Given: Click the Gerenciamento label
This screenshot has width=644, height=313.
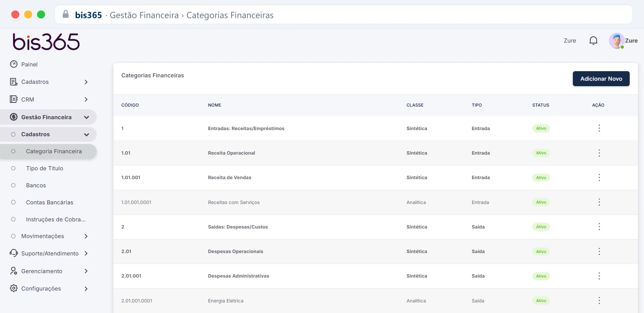Looking at the screenshot, I should pos(42,271).
